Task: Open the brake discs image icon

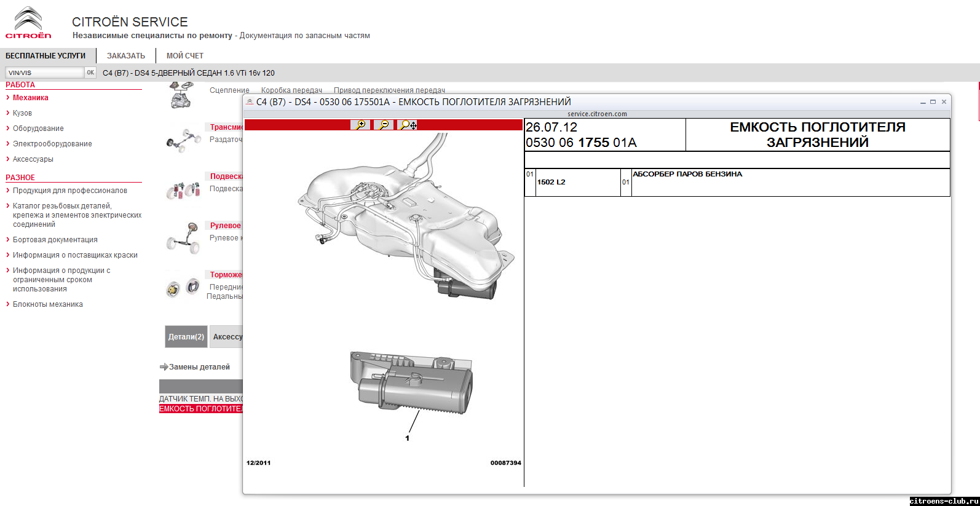Action: point(183,287)
